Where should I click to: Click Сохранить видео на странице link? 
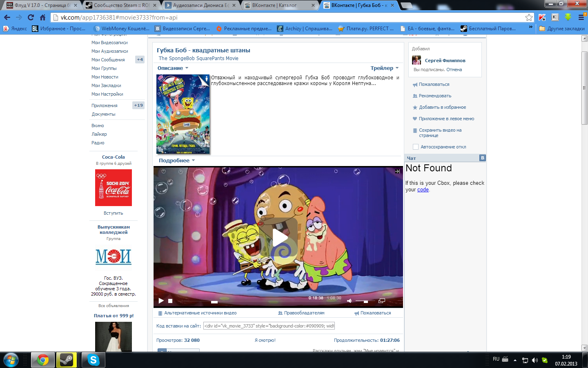(440, 132)
